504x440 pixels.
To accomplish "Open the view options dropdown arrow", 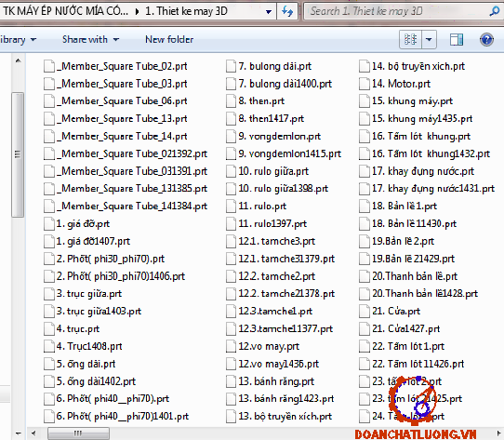I will pos(429,40).
